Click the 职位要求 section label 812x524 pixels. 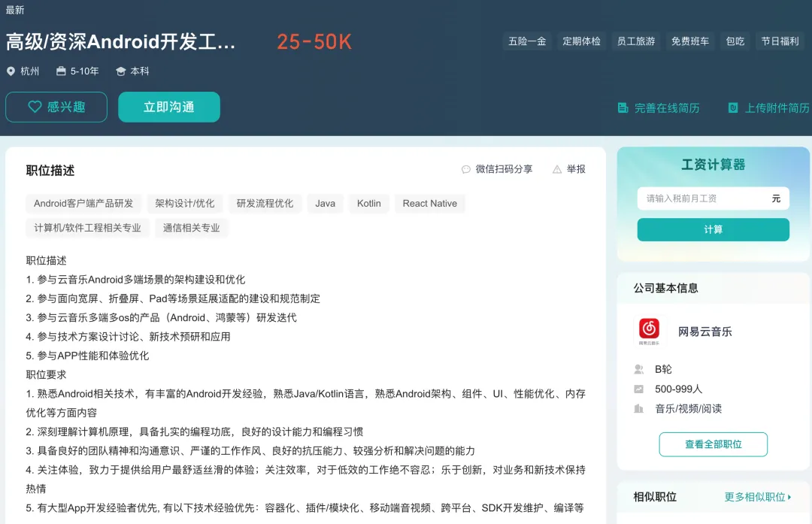[x=46, y=374]
